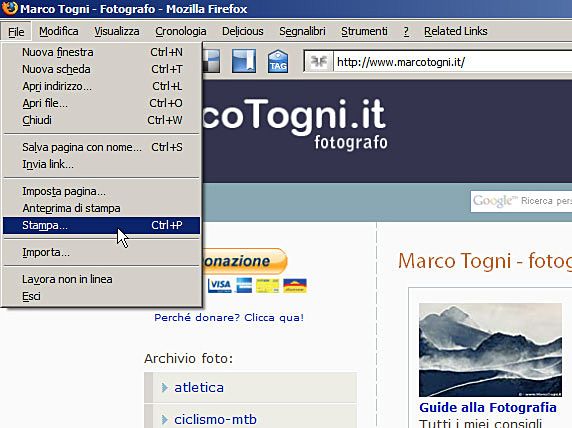This screenshot has width=572, height=428.
Task: Select Salva pagina con nome...
Action: (x=101, y=147)
